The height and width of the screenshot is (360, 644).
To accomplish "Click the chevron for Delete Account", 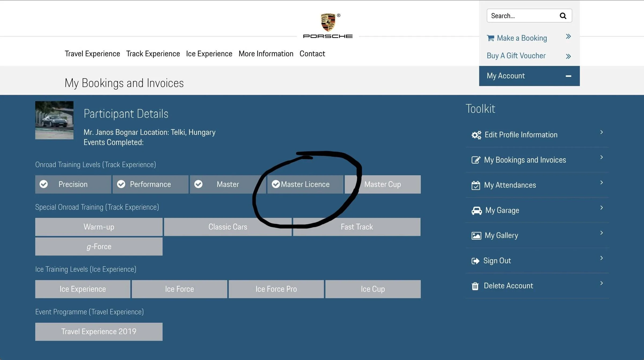I will [602, 283].
